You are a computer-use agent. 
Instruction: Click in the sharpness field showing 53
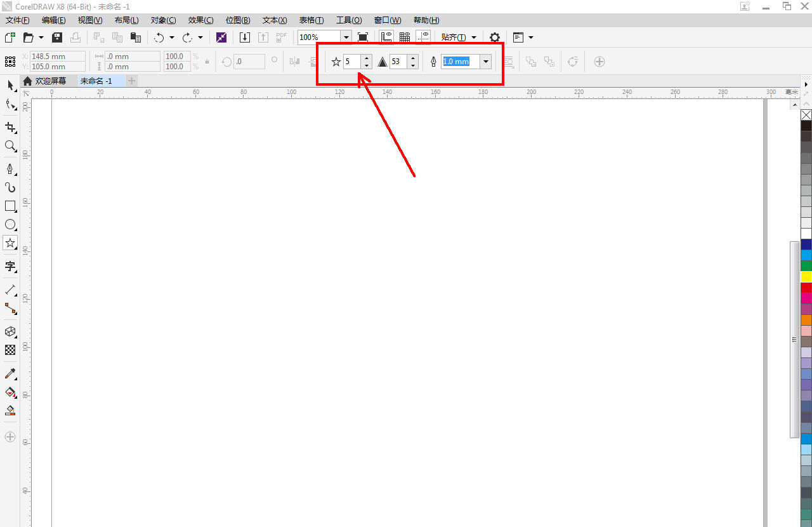[x=398, y=62]
